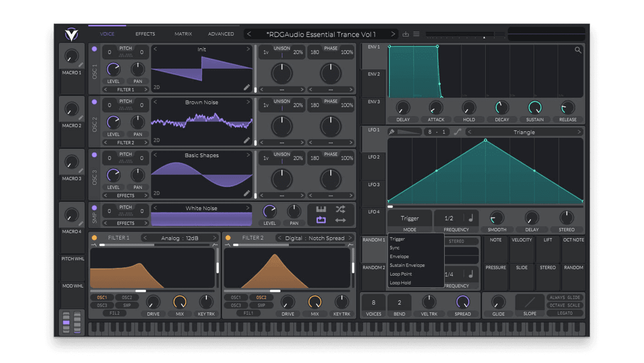Toggle the OSC1 routing button under Filter 1
644x363 pixels.
(x=102, y=297)
